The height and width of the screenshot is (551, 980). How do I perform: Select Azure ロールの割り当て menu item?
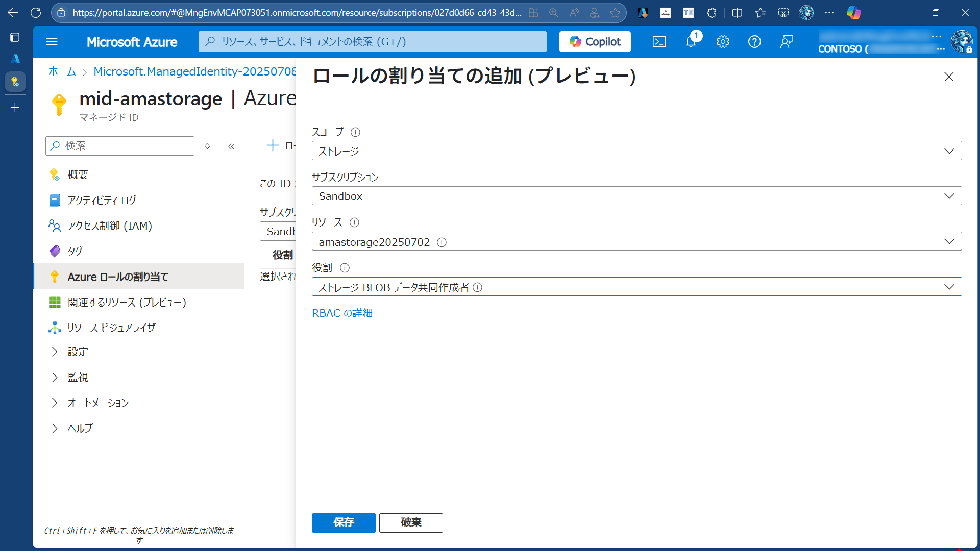138,277
